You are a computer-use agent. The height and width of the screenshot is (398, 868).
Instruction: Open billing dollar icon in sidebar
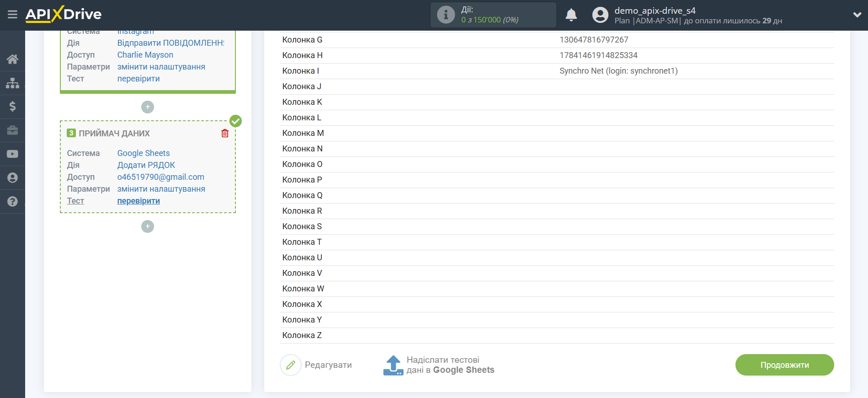[x=12, y=107]
